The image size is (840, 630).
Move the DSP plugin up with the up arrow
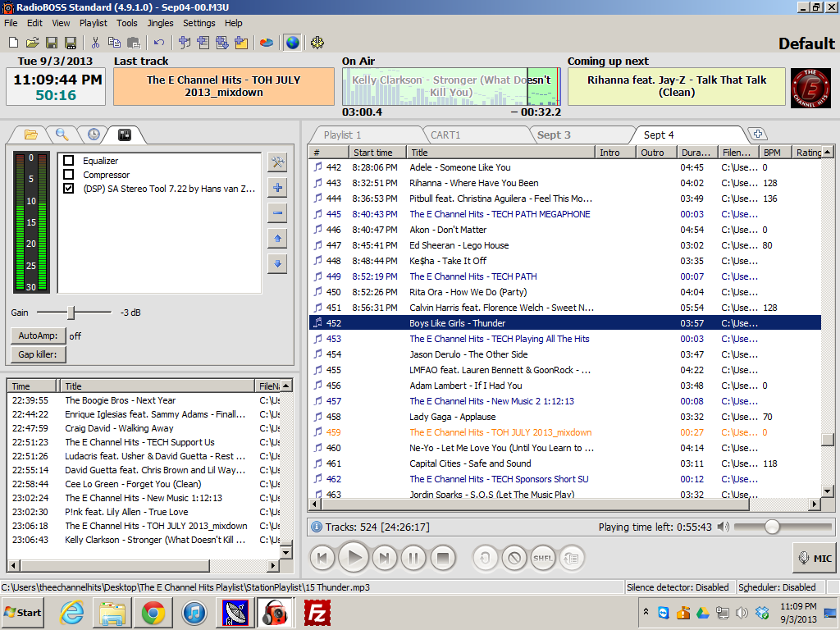[277, 239]
